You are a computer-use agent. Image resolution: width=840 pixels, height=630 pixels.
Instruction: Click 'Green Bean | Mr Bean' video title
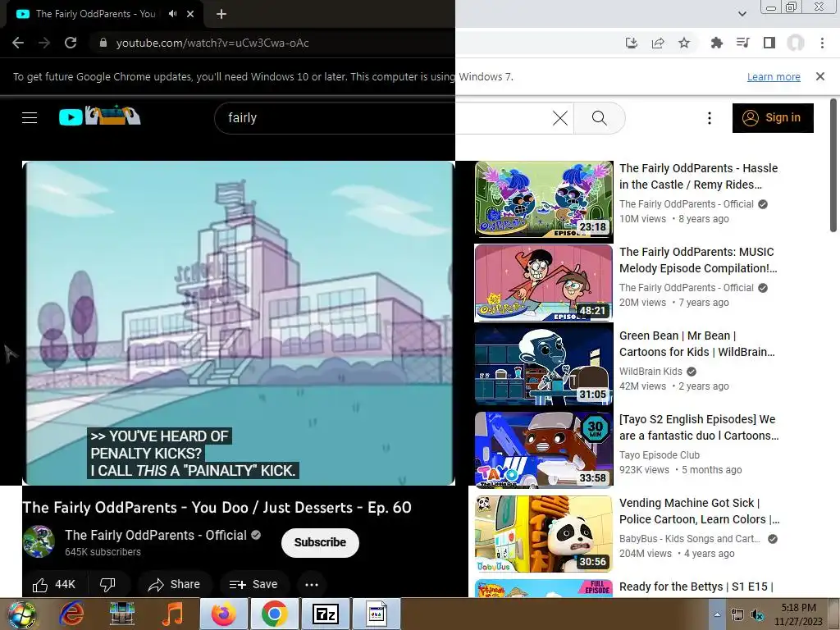pyautogui.click(x=697, y=344)
